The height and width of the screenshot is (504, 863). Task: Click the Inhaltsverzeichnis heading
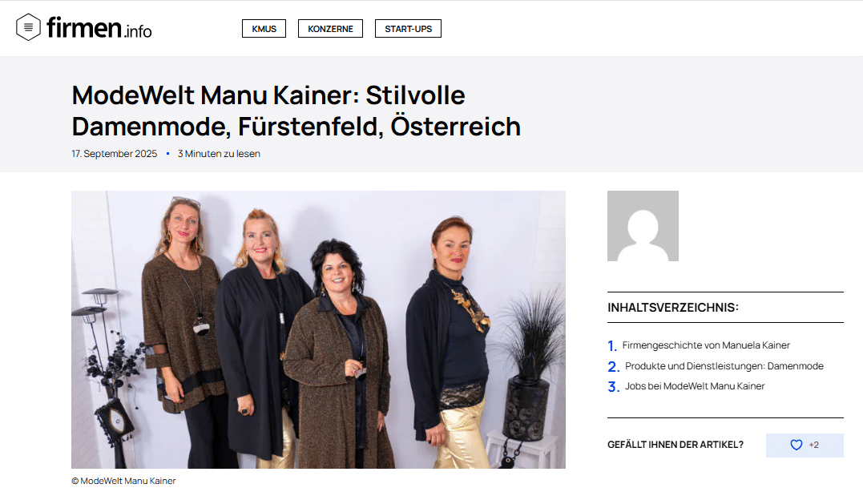[673, 308]
